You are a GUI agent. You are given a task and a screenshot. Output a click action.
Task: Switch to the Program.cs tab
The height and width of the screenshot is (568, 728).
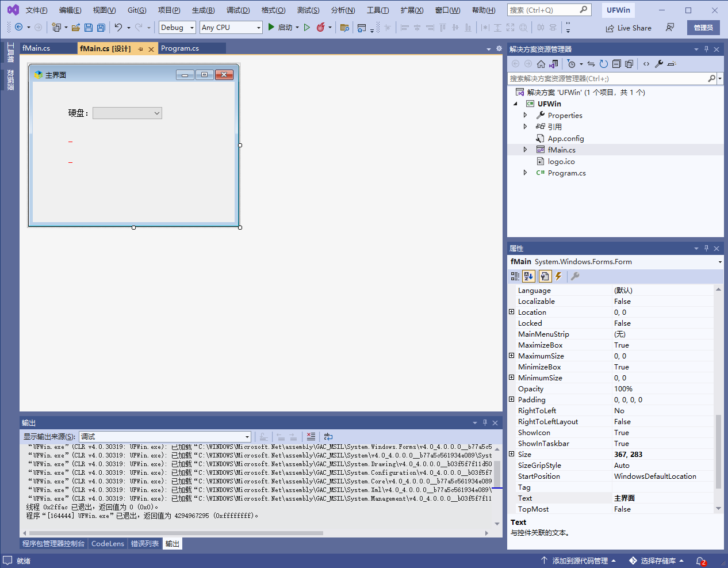tap(180, 48)
